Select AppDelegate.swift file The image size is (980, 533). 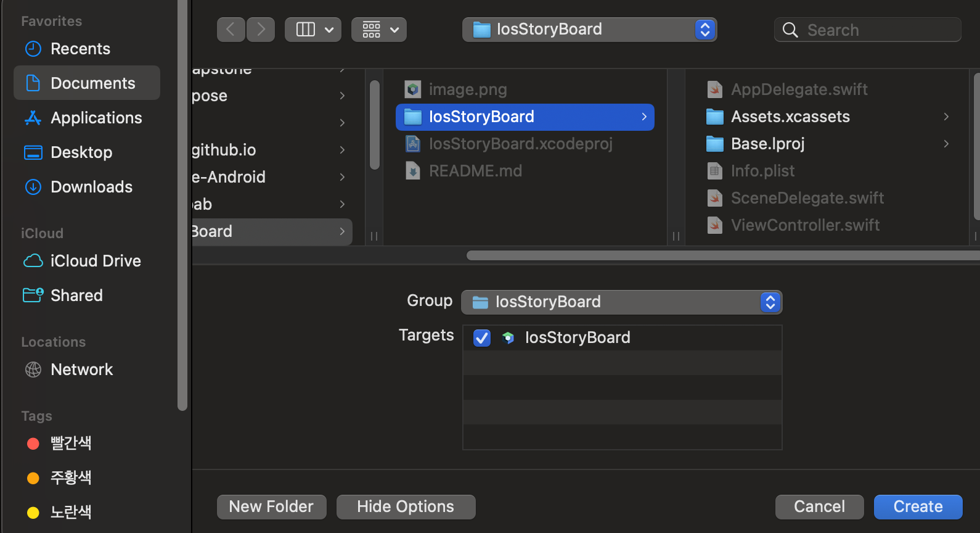click(x=828, y=89)
